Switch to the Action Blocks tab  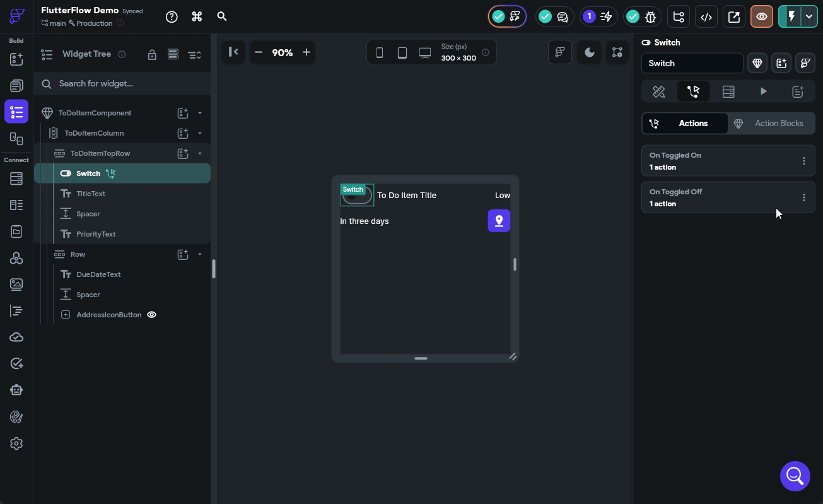[771, 124]
